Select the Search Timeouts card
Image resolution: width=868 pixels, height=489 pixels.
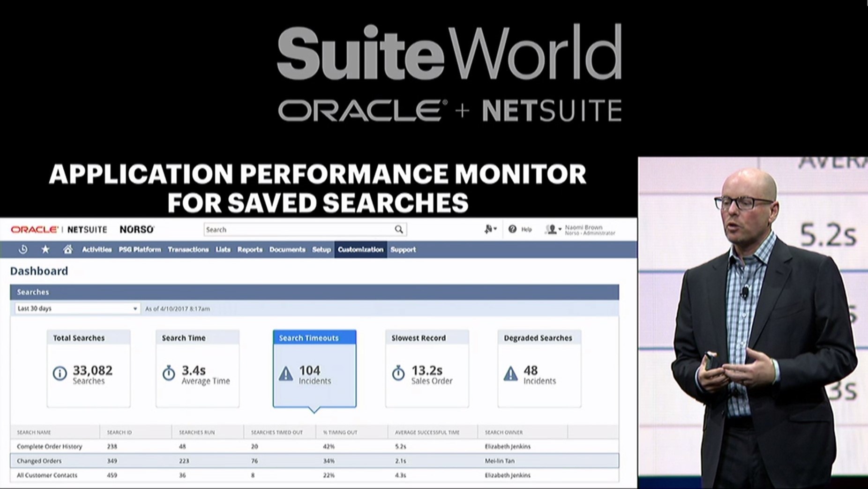coord(314,369)
